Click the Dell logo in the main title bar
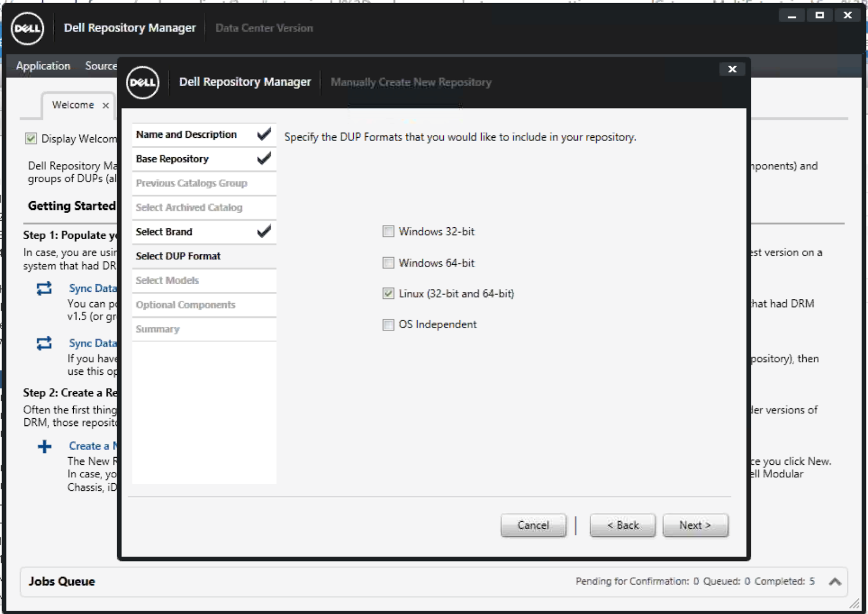This screenshot has width=868, height=614. [x=27, y=28]
